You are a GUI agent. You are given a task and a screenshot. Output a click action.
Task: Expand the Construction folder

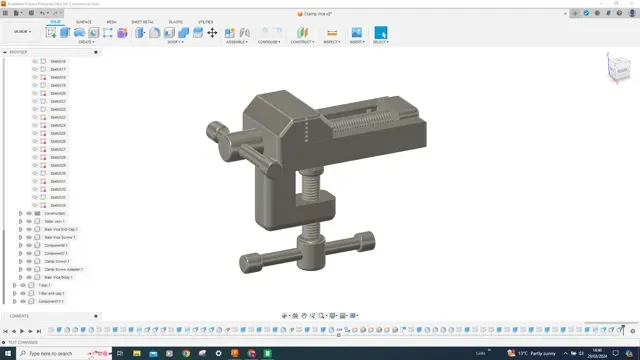click(20, 213)
